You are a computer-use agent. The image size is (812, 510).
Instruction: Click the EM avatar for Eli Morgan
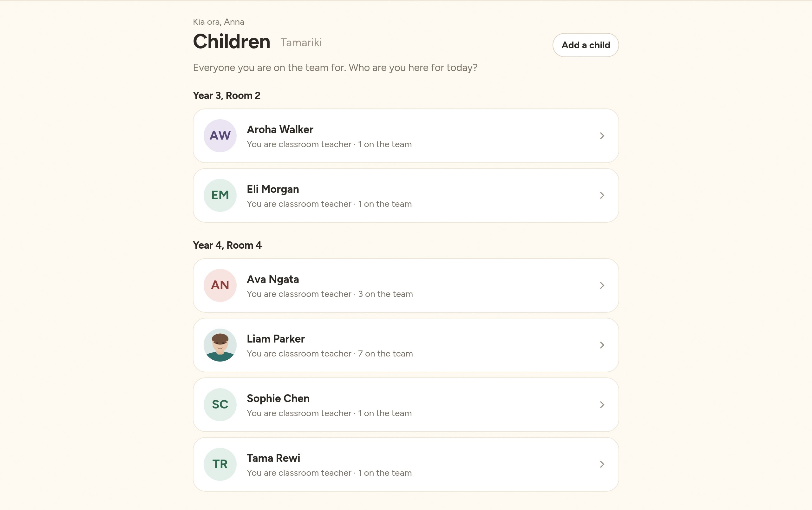tap(220, 195)
